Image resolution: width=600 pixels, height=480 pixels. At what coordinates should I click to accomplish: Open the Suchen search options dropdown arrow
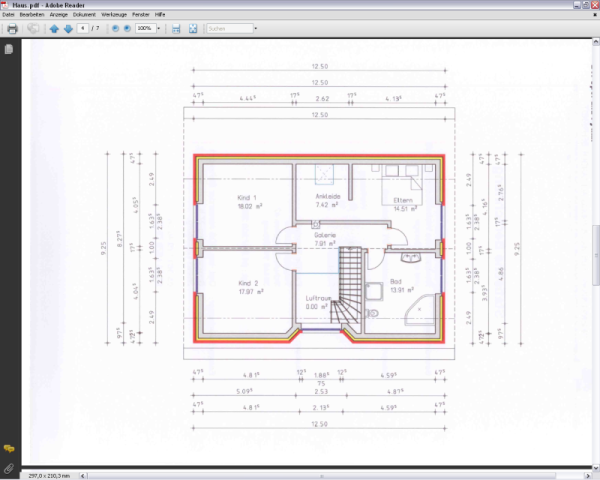pos(256,29)
